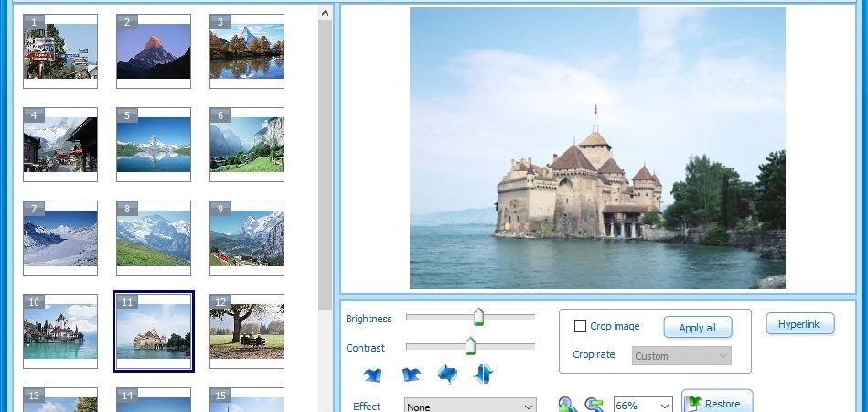Click the Hyperlink button
This screenshot has width=868, height=412.
[x=800, y=324]
